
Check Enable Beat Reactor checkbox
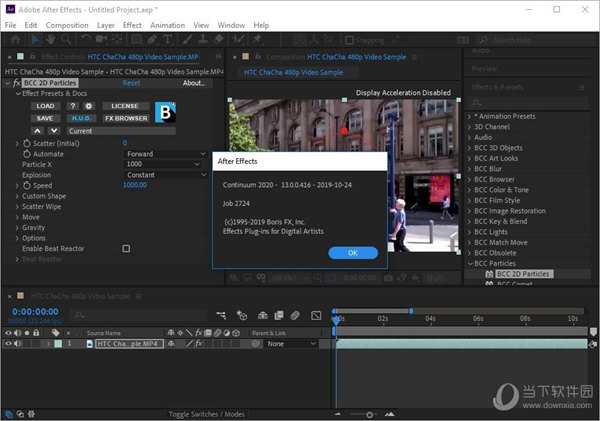(126, 249)
